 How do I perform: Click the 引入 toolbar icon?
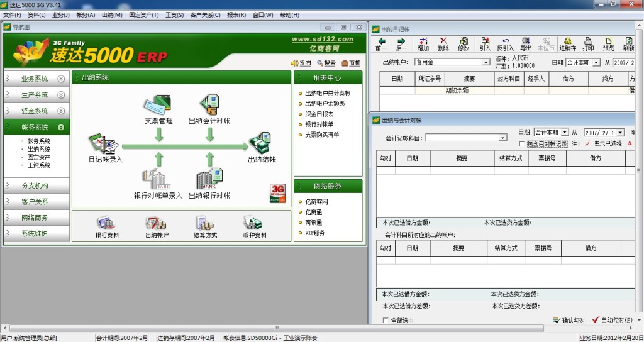point(486,44)
